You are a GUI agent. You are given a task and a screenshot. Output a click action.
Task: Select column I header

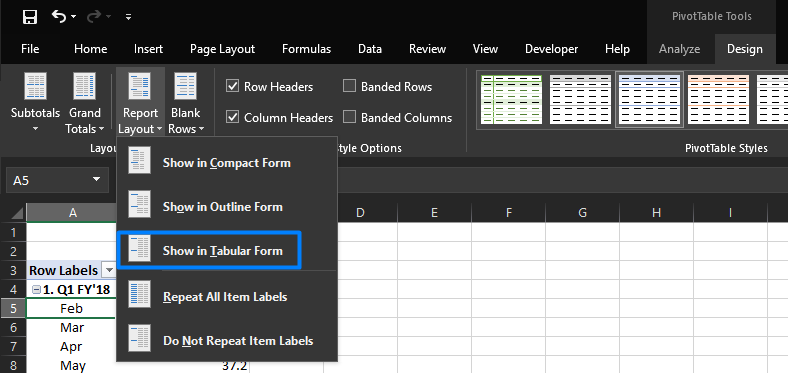click(x=730, y=213)
